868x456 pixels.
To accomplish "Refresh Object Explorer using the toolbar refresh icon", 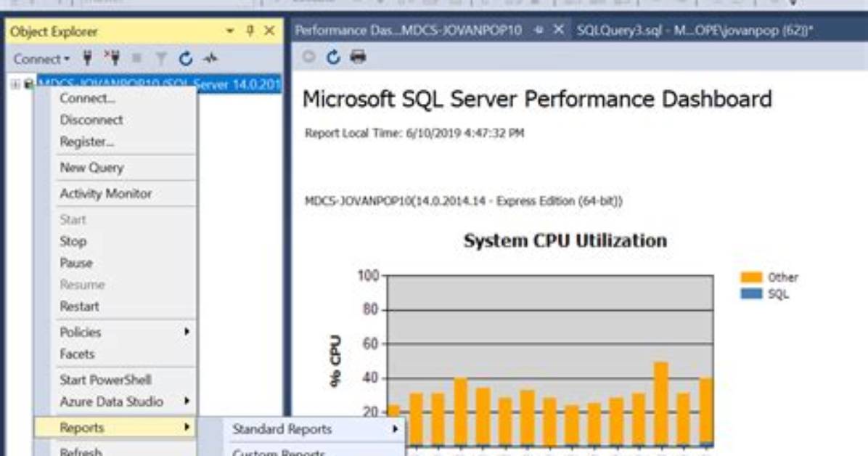I will (x=186, y=58).
